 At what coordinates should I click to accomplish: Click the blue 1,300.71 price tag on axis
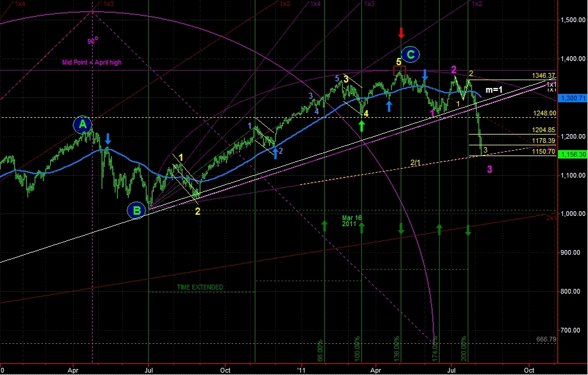pos(572,97)
